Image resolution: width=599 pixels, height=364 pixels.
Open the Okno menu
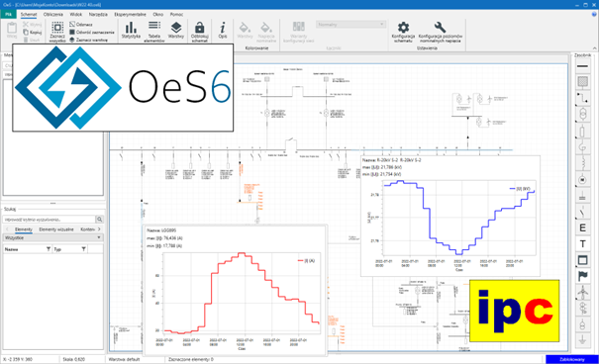tap(157, 14)
